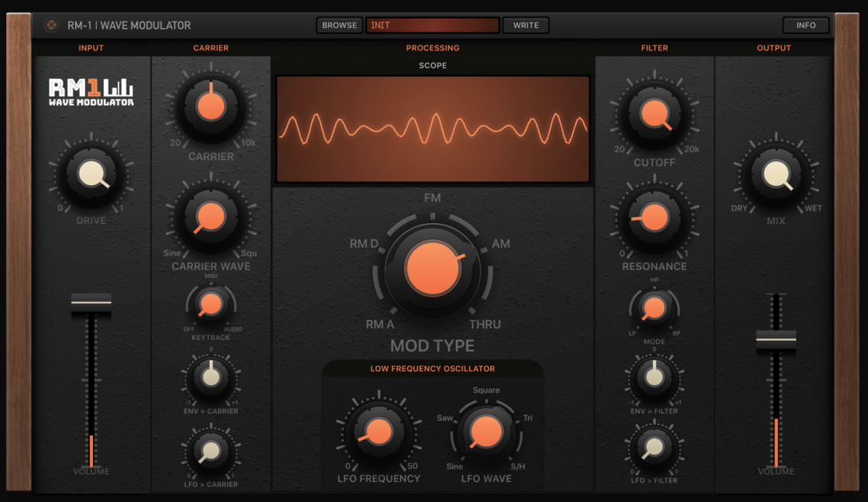Click the "Squ" label by Carrier Wave
This screenshot has width=868, height=502.
click(x=249, y=253)
